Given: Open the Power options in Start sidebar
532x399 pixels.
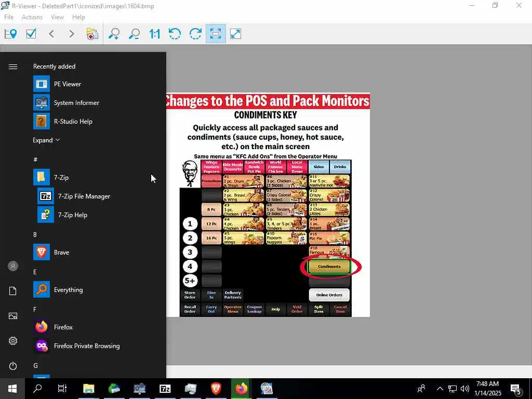Looking at the screenshot, I should [13, 366].
